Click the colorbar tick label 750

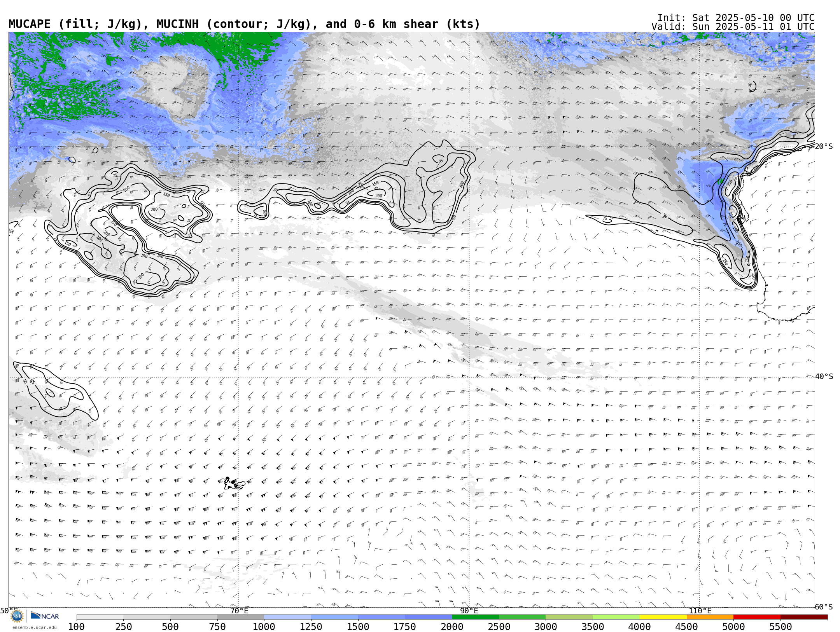click(217, 627)
